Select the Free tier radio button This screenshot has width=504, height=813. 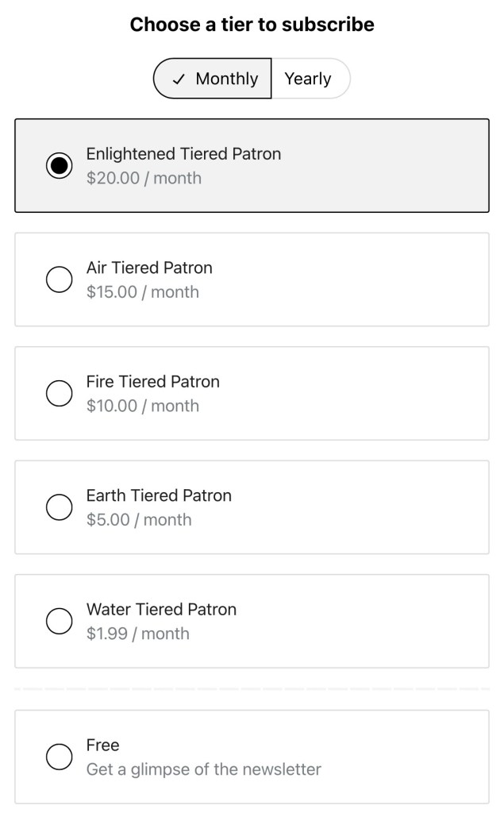coord(59,757)
